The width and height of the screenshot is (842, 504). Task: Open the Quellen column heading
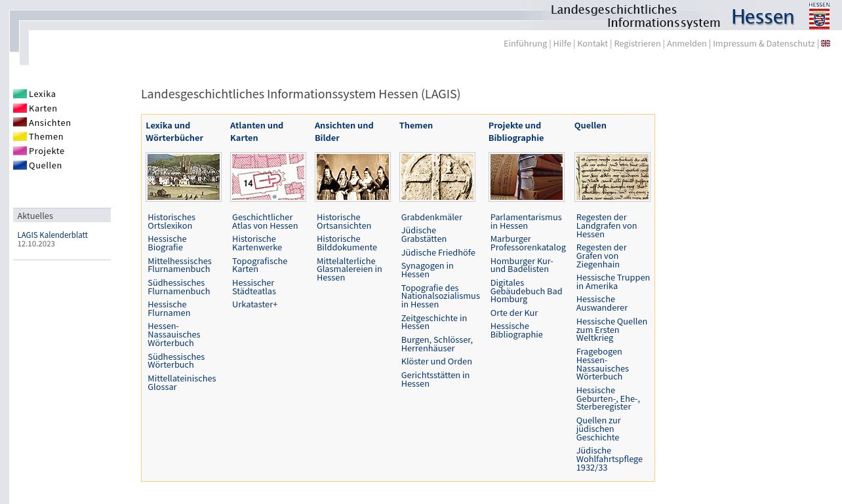pyautogui.click(x=590, y=125)
